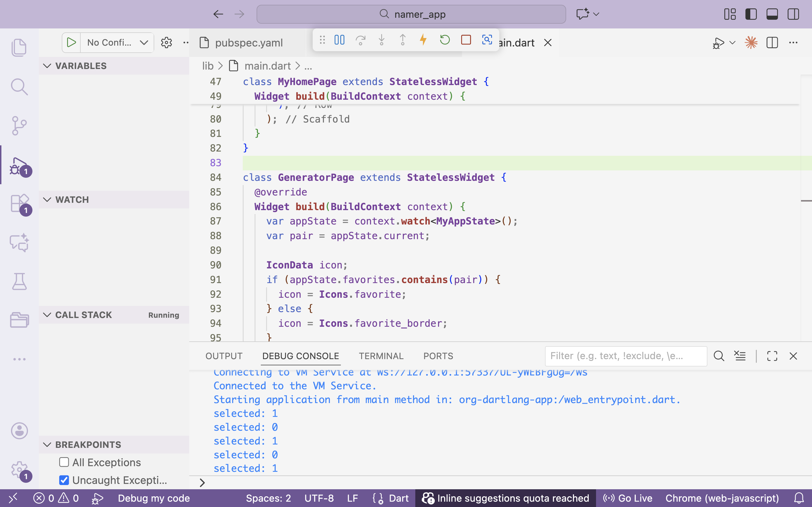The height and width of the screenshot is (507, 812).
Task: Clear the debug console output
Action: click(740, 356)
